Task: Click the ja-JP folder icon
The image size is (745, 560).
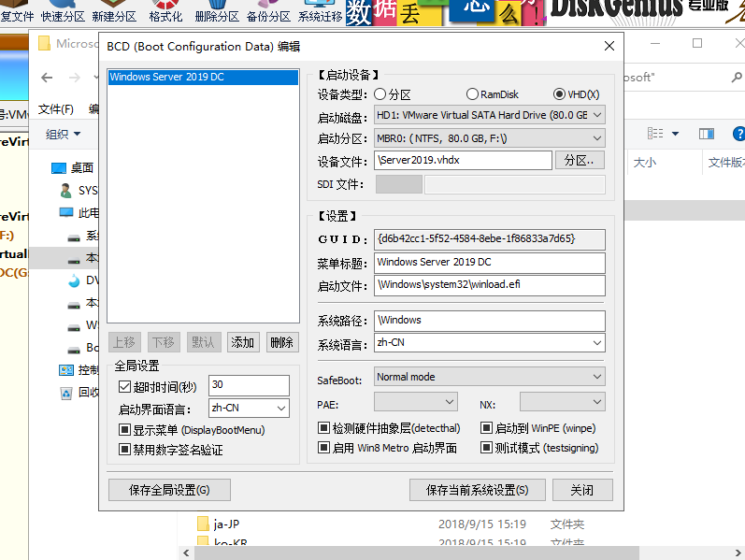Action: click(x=203, y=524)
